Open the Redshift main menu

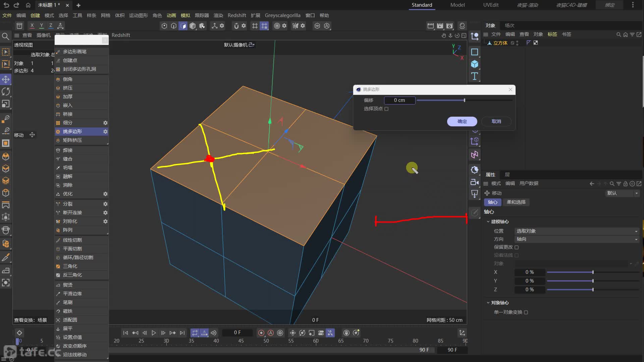pos(237,15)
